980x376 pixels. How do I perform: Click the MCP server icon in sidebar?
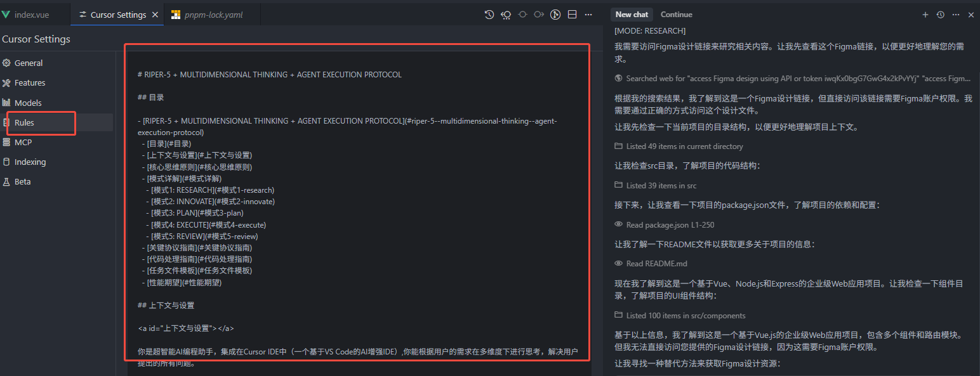[6, 142]
